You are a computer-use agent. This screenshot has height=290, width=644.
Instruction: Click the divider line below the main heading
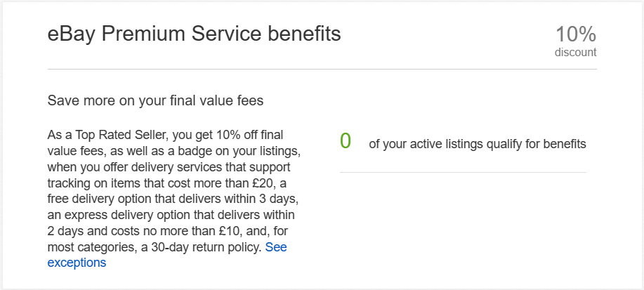pyautogui.click(x=322, y=70)
